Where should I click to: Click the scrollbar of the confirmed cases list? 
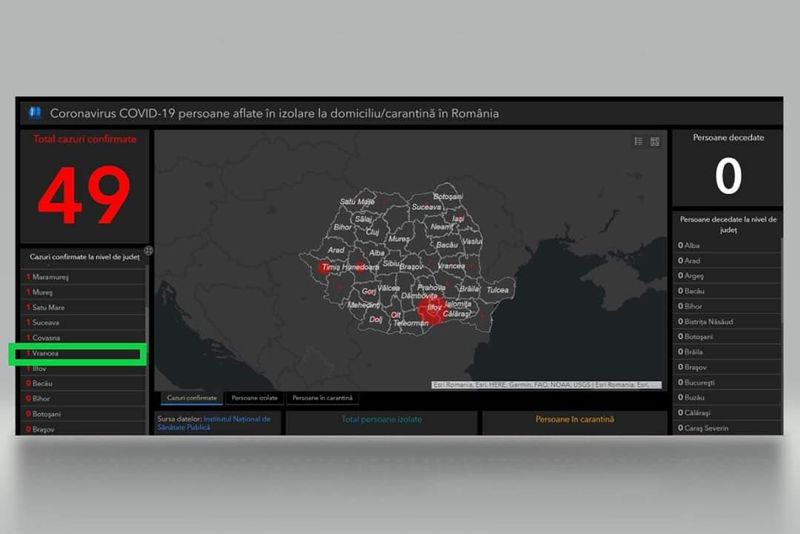pyautogui.click(x=148, y=340)
